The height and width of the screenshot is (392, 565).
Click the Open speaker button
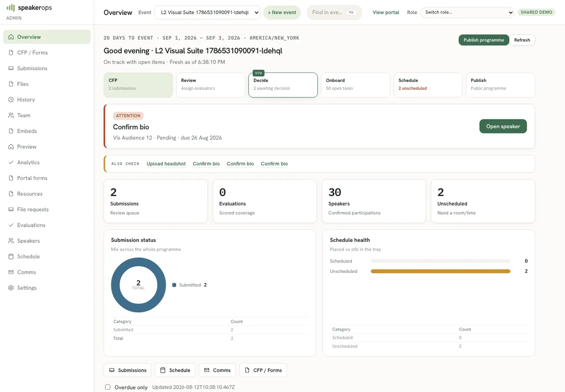point(503,126)
